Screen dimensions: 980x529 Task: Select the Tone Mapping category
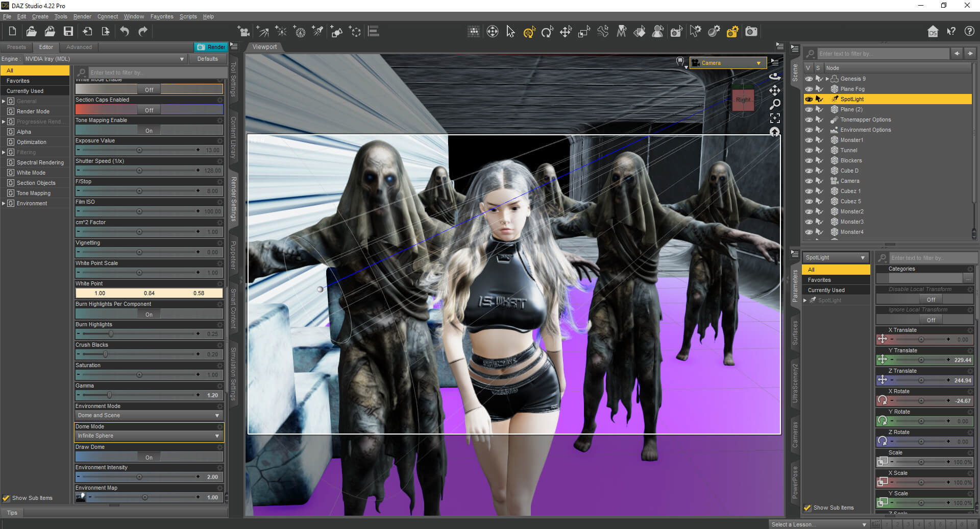34,193
